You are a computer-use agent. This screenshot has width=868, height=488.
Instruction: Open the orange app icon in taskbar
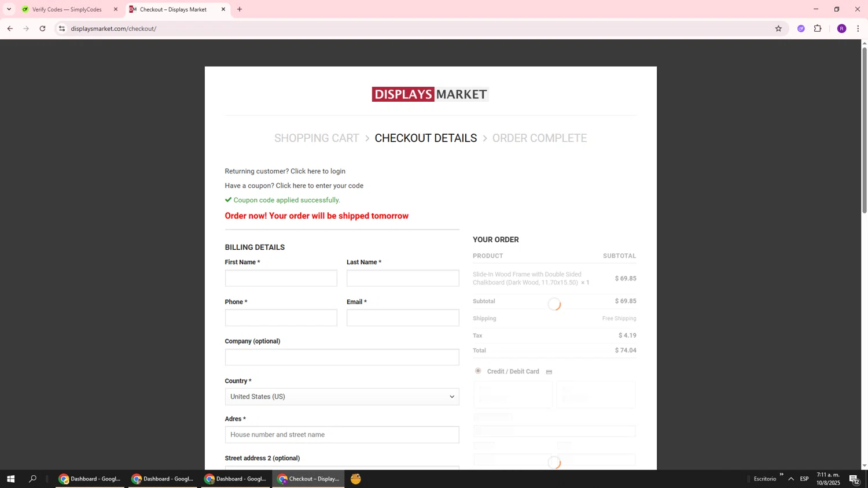point(356,479)
